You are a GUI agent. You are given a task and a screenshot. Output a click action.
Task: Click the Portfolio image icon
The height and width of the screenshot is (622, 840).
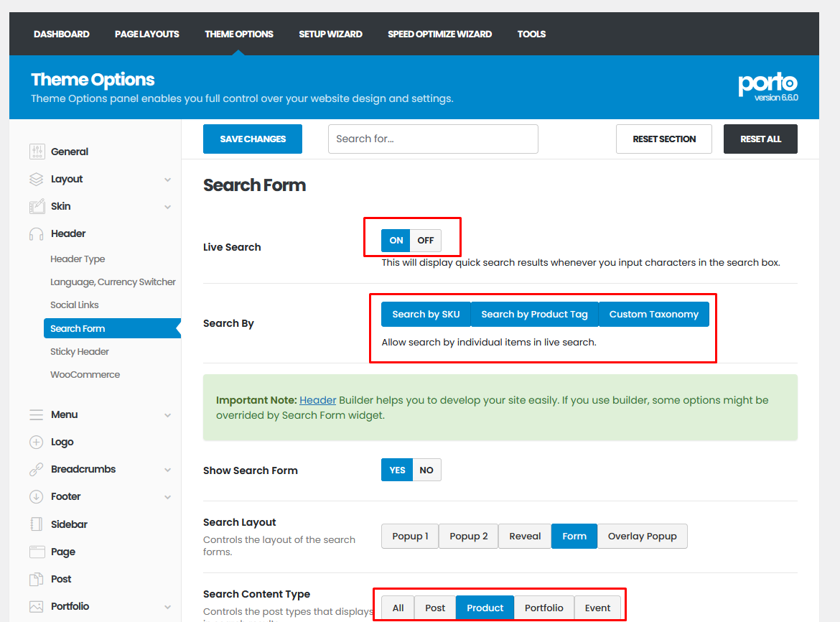[x=37, y=606]
